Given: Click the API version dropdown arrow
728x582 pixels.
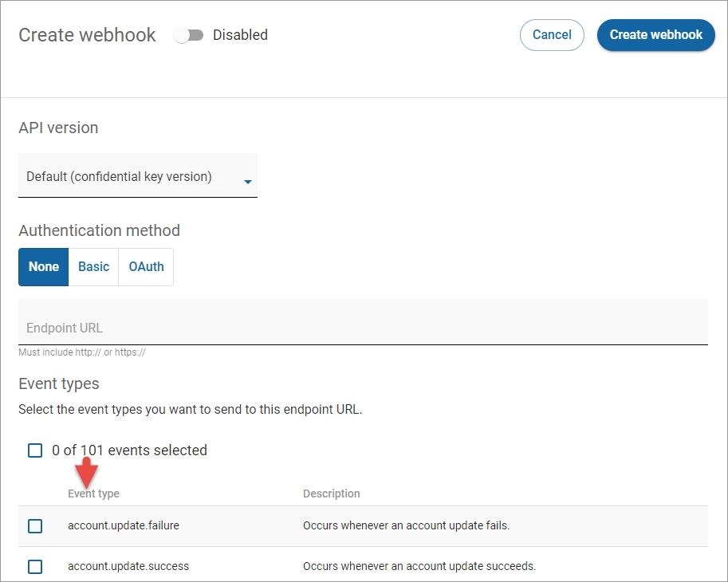Looking at the screenshot, I should click(247, 182).
